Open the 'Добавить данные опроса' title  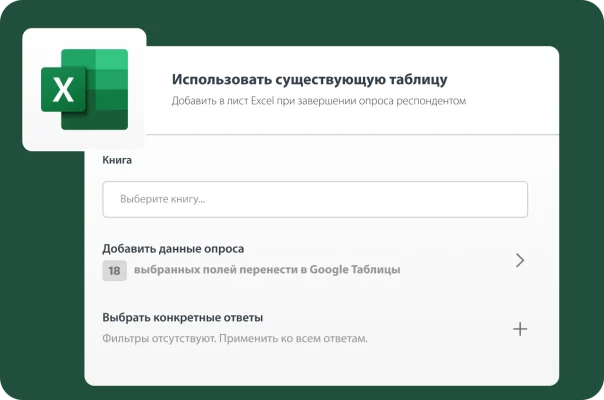(x=173, y=249)
